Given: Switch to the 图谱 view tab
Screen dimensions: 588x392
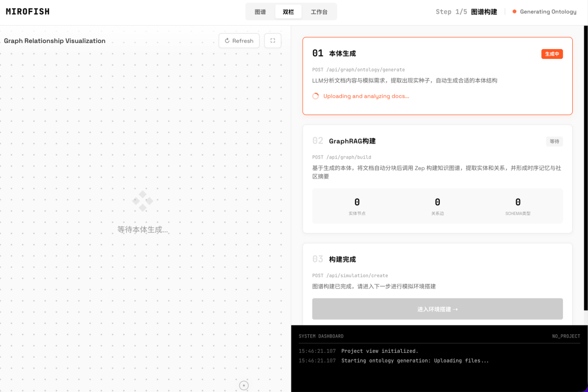Looking at the screenshot, I should click(x=260, y=11).
